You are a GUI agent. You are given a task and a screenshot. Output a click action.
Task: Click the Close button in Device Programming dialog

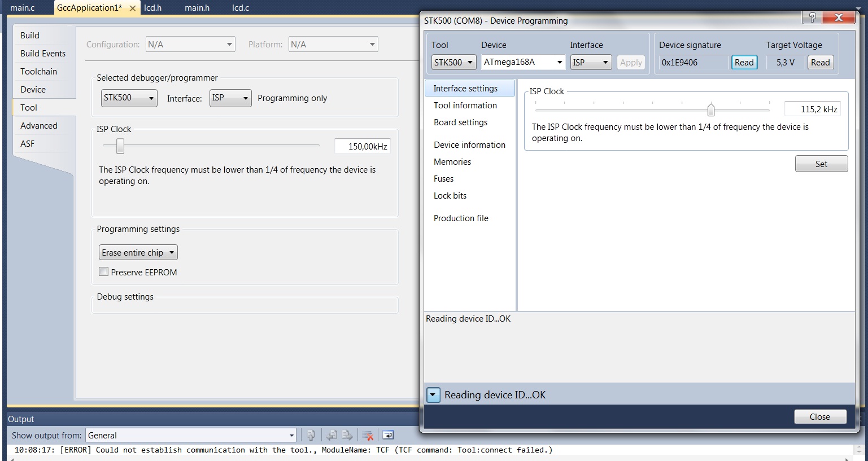pyautogui.click(x=820, y=416)
